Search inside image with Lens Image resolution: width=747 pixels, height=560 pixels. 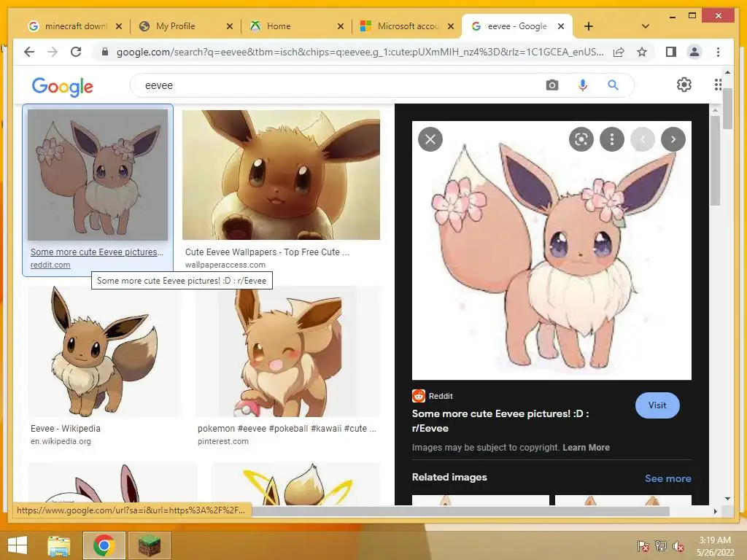(581, 139)
